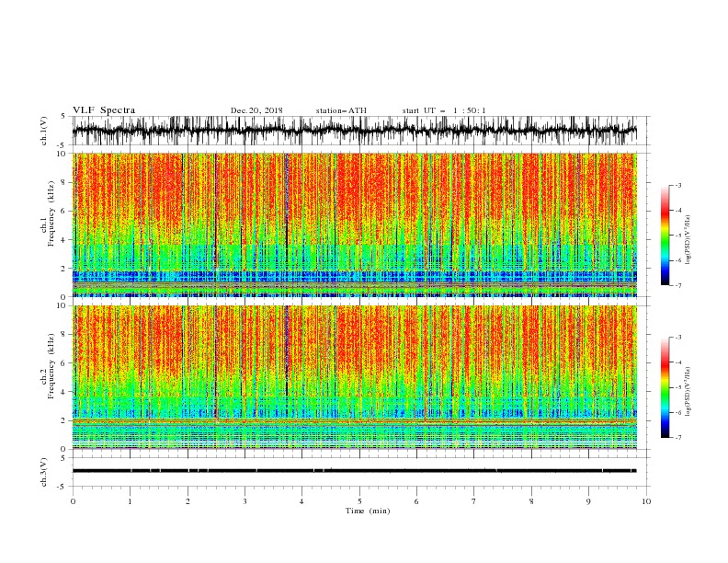
Task: Click the "10" kHz tick on ch.1 frequency axis
Action: click(62, 154)
